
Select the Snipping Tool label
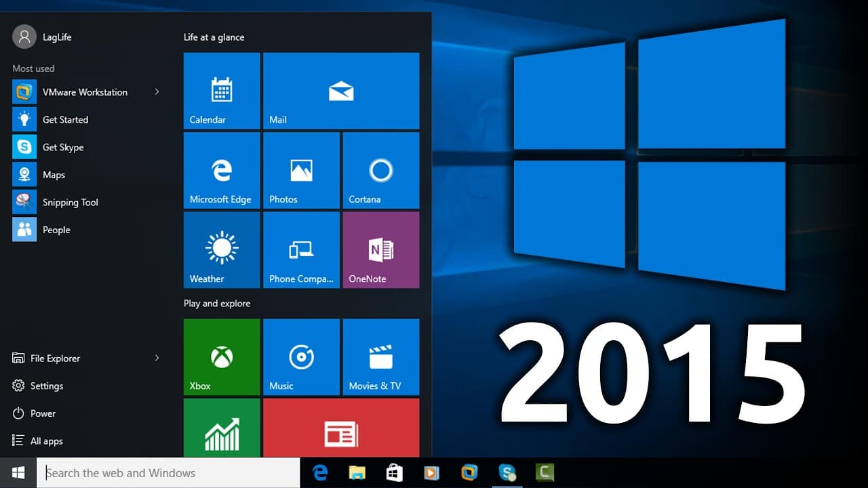71,203
